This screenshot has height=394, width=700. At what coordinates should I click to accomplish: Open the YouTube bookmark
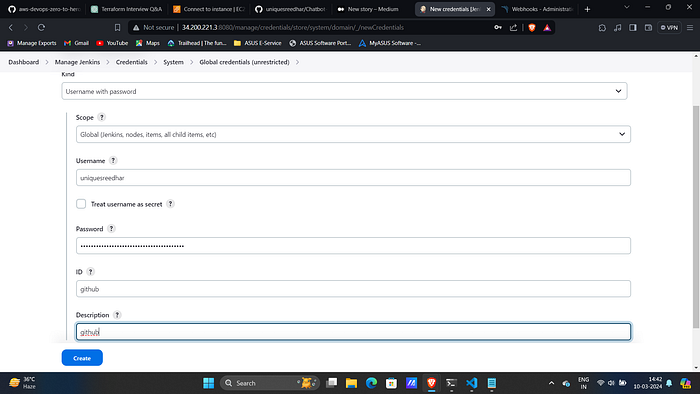point(112,43)
